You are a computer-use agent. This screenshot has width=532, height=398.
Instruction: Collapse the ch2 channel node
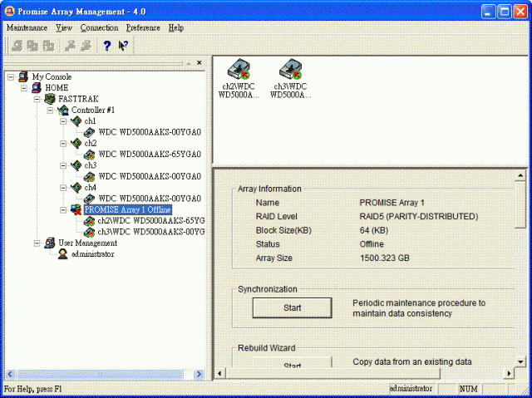coord(63,144)
